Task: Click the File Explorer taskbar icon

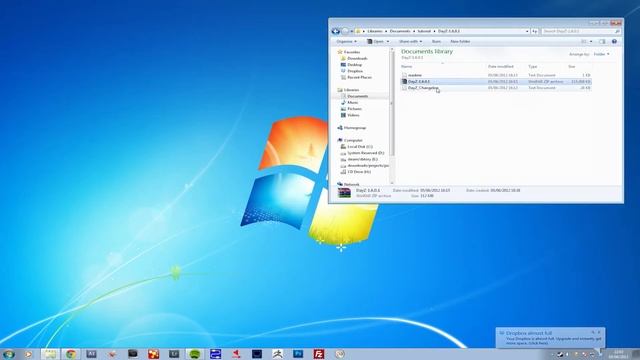Action: pos(50,354)
